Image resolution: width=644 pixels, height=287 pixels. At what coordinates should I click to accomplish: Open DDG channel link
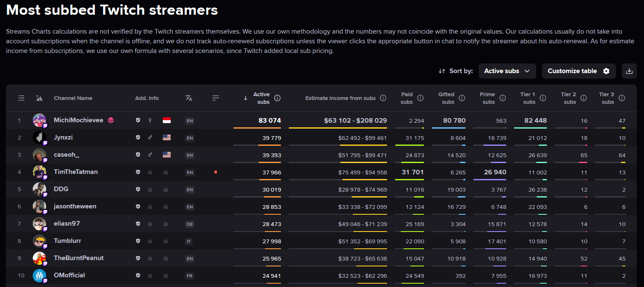pos(61,189)
